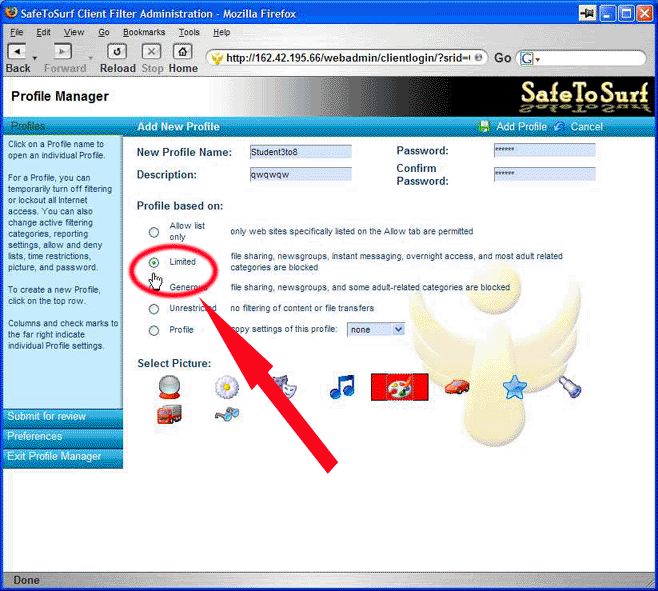The height and width of the screenshot is (591, 658).
Task: Click the Add Profile link
Action: [521, 127]
